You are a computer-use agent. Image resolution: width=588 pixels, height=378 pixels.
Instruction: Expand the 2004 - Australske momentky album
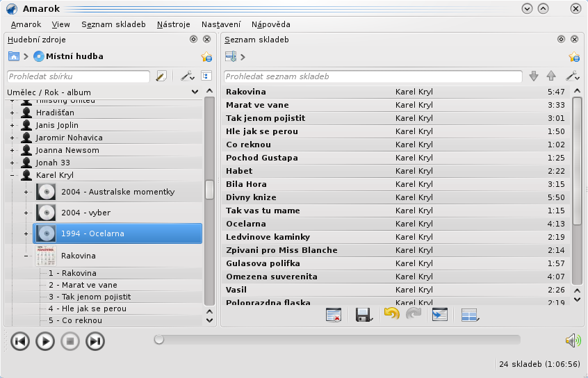click(26, 192)
